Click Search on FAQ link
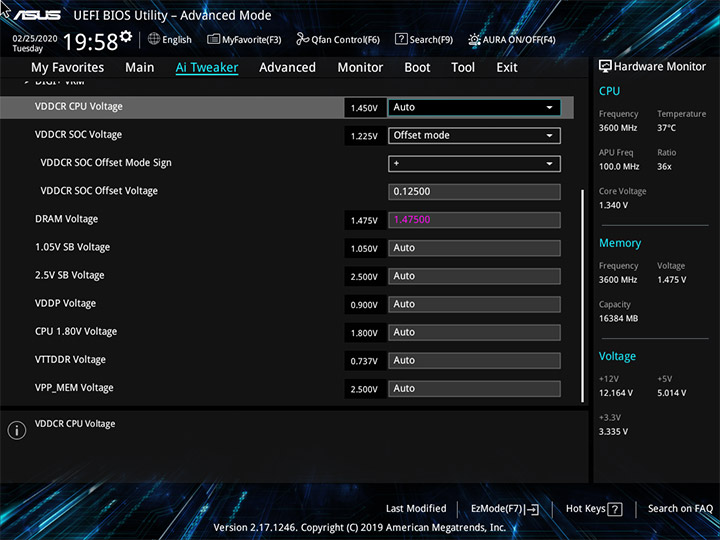Viewport: 720px width, 540px height. pyautogui.click(x=680, y=509)
